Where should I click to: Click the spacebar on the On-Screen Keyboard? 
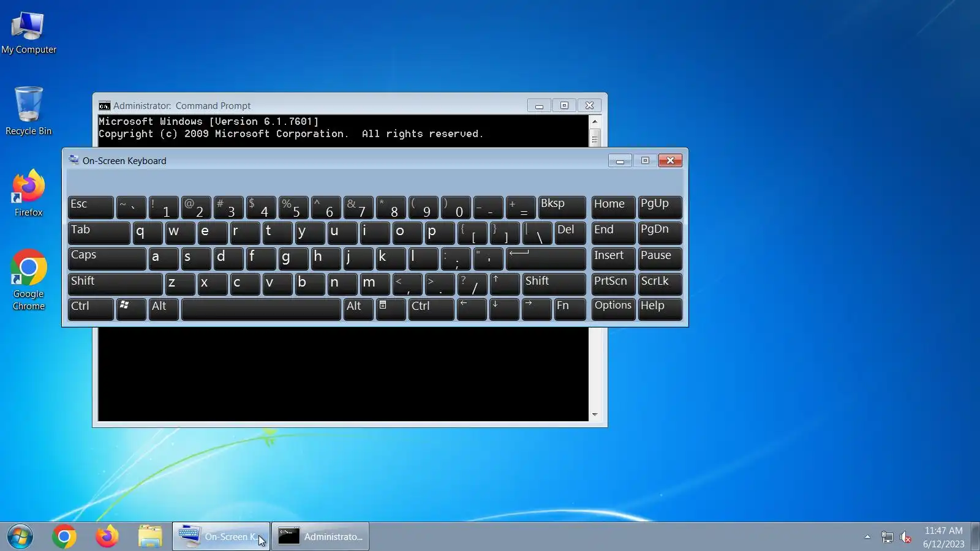[261, 310]
